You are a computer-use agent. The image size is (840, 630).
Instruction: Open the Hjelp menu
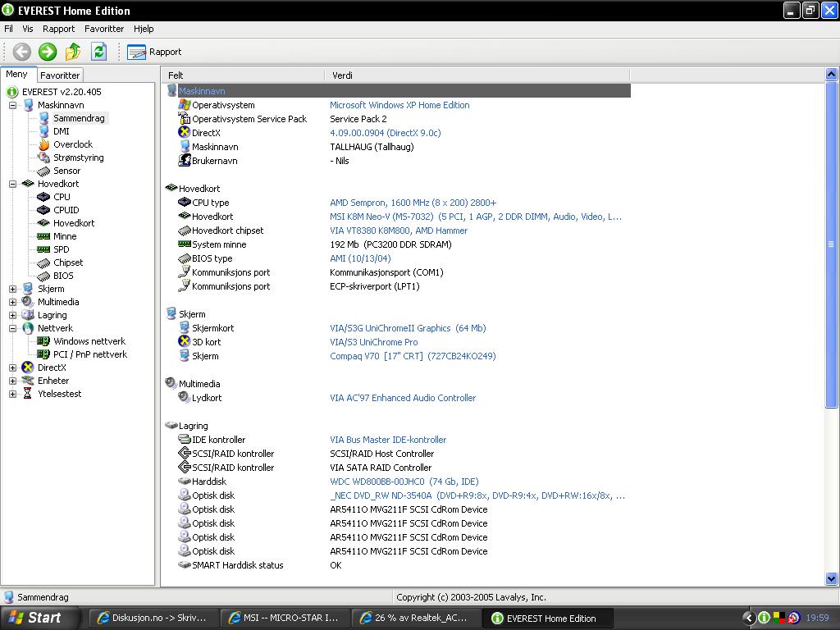(x=144, y=29)
